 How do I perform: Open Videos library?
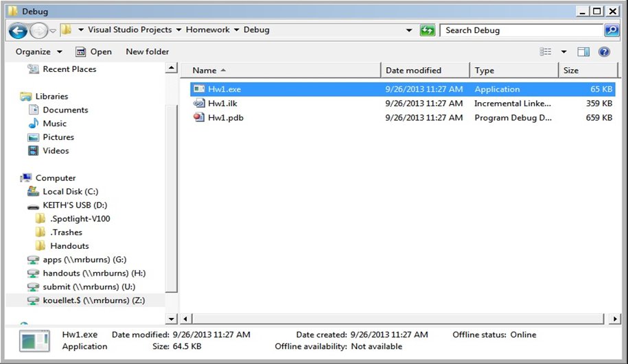(56, 150)
